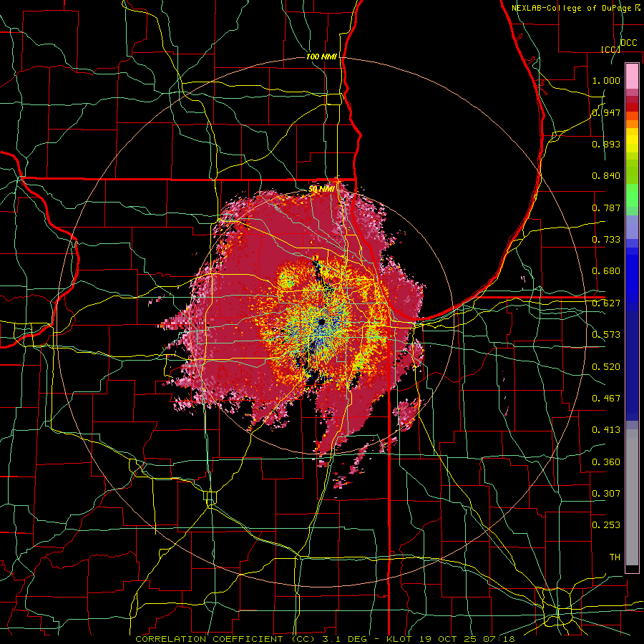Select the 0.680 value on the color scale
The image size is (644, 644).
pyautogui.click(x=606, y=271)
